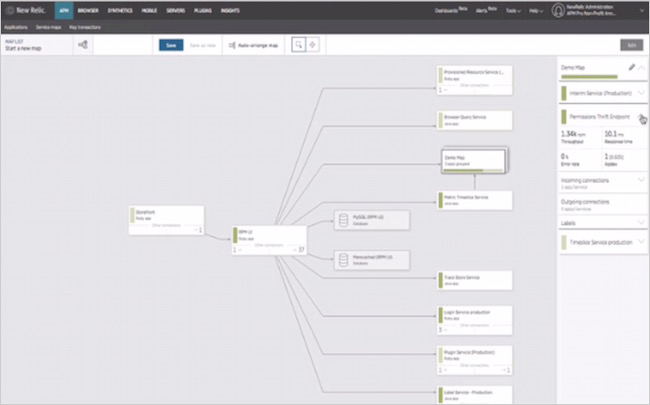650x405 pixels.
Task: Open the Help dropdown menu
Action: click(x=536, y=11)
